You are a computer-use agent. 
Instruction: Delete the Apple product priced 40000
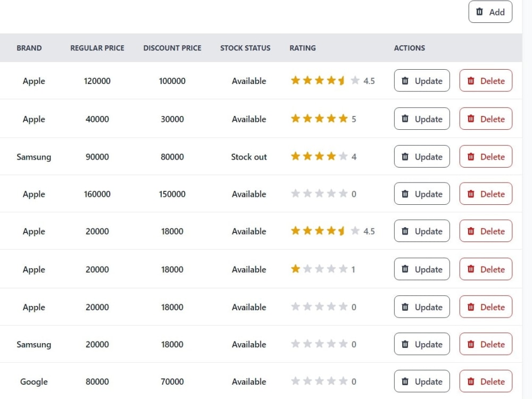click(486, 119)
